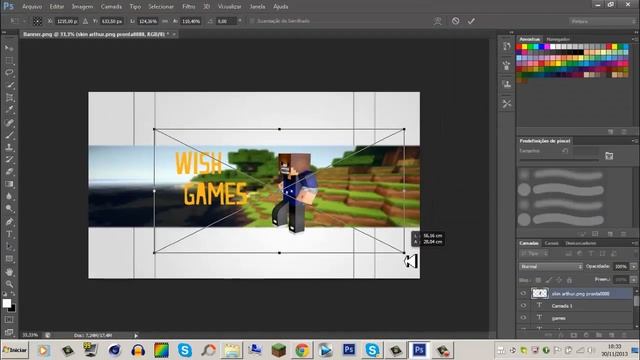Open the fill percentage slider arrow

(633, 280)
